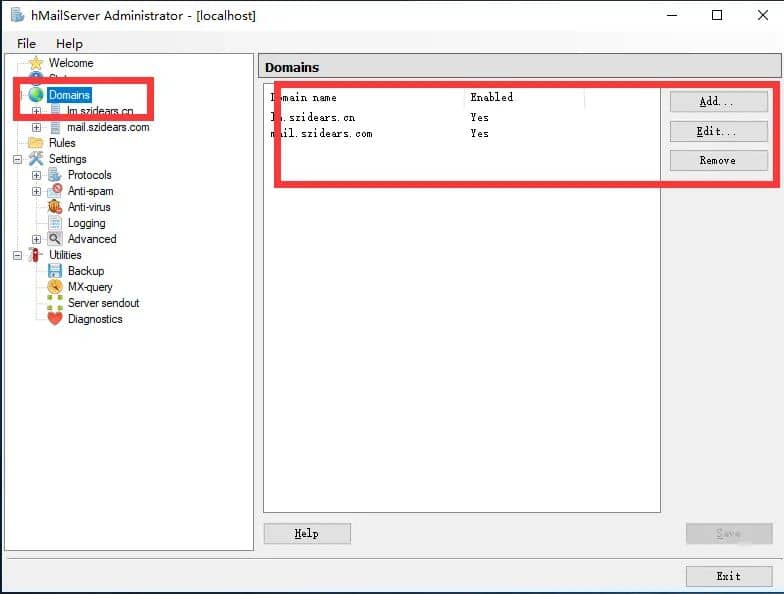This screenshot has height=594, width=784.
Task: Select the mail.szidears.com row in the domain list
Action: (321, 133)
